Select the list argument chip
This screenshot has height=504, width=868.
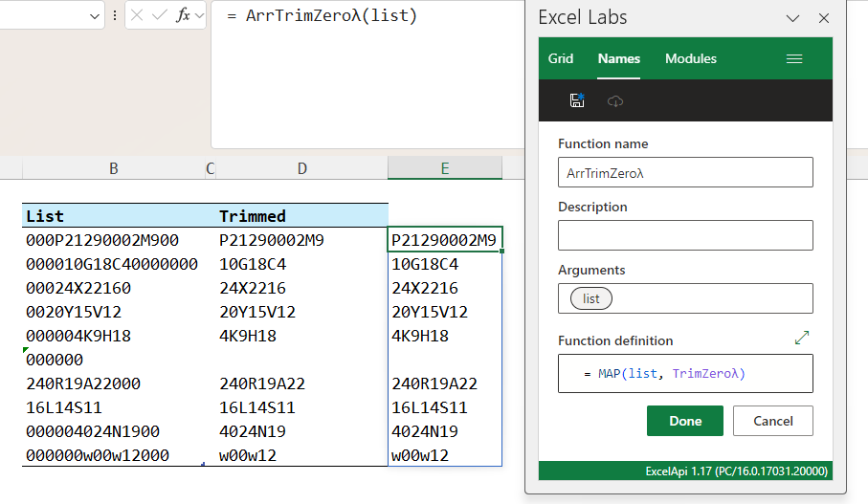click(x=590, y=298)
